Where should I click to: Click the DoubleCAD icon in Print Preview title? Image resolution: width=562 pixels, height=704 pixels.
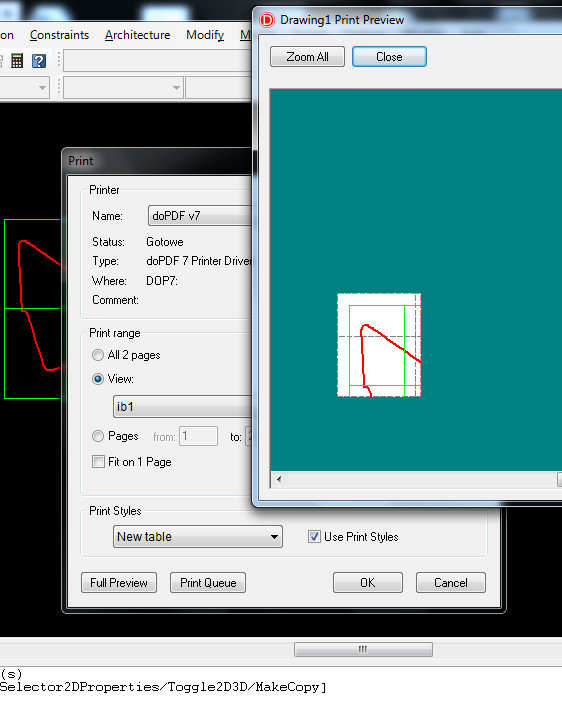click(267, 20)
